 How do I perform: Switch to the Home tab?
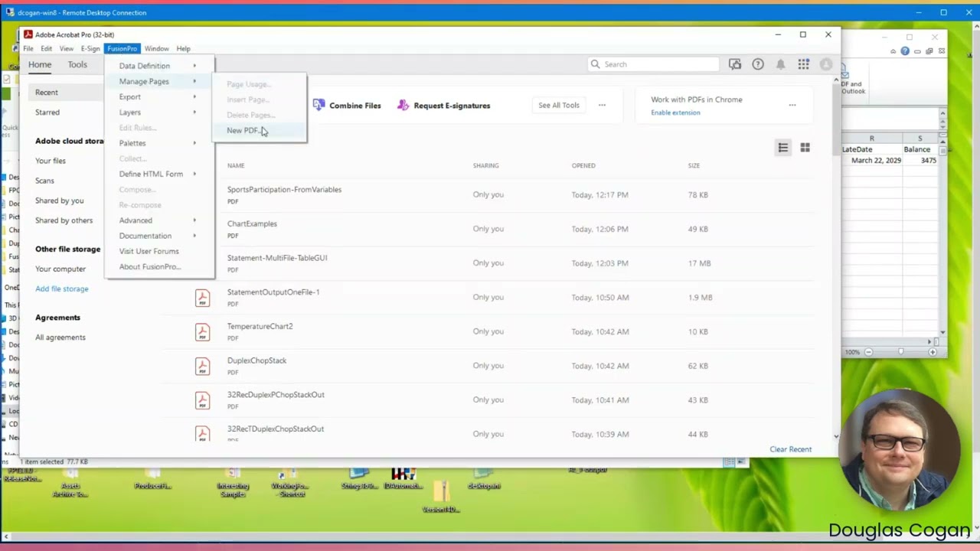point(40,64)
